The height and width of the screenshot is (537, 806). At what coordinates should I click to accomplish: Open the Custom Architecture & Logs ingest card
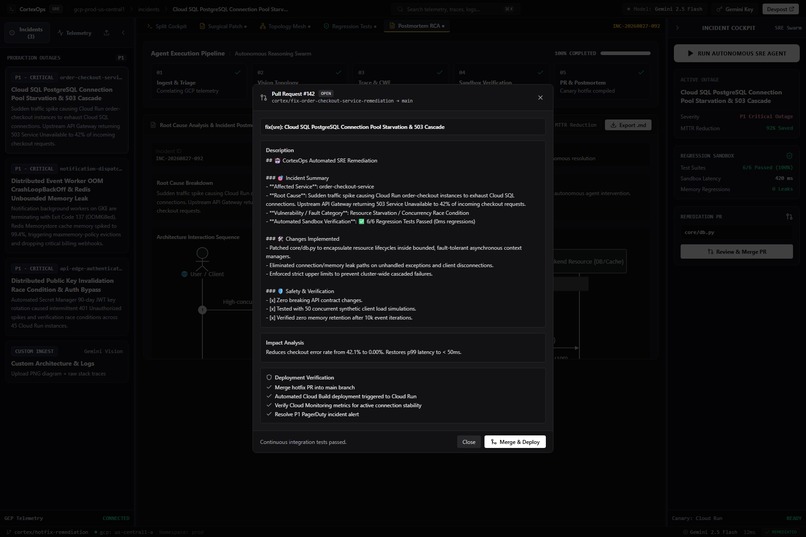(x=67, y=362)
